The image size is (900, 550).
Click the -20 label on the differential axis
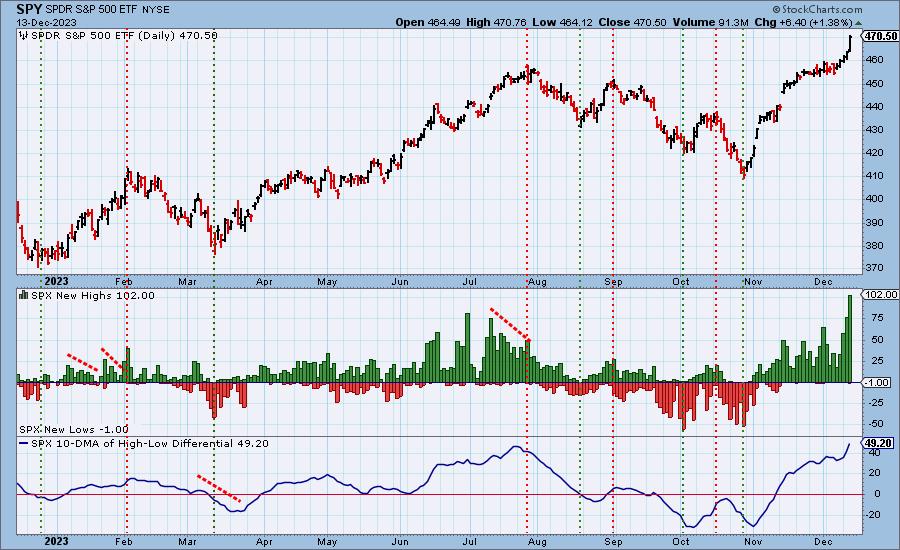[874, 514]
